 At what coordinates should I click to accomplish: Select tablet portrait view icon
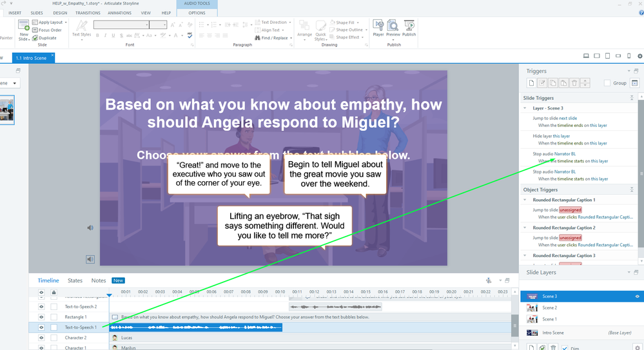coord(607,56)
